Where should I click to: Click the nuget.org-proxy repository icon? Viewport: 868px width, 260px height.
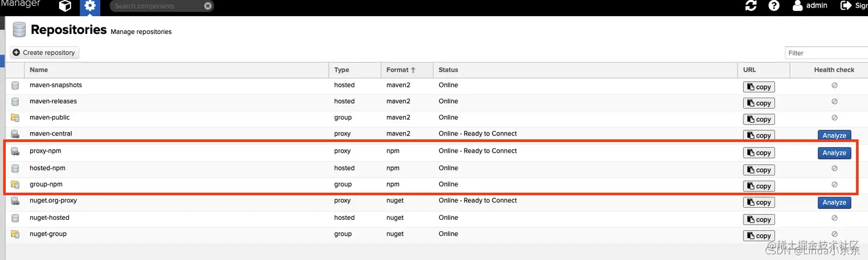pos(15,201)
